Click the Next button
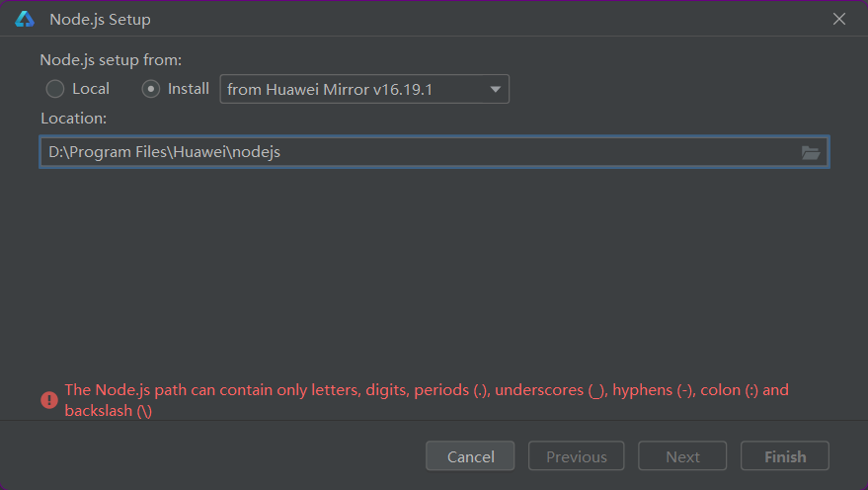The image size is (868, 490). (x=682, y=456)
